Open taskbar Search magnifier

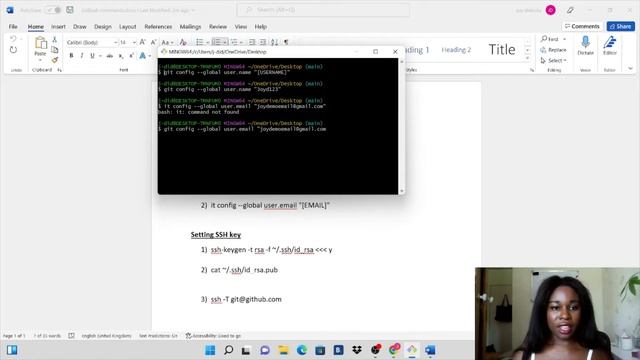point(229,350)
